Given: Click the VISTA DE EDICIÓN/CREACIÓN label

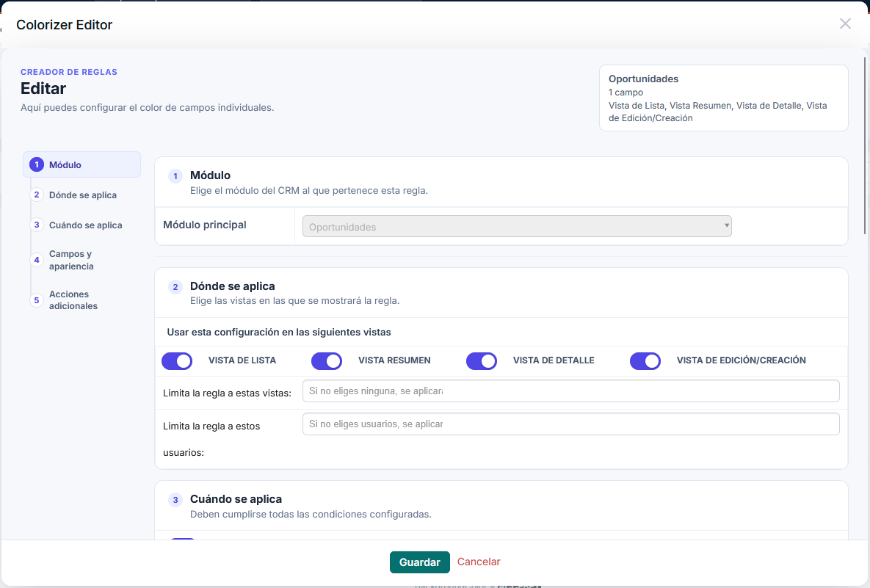Looking at the screenshot, I should (x=742, y=360).
